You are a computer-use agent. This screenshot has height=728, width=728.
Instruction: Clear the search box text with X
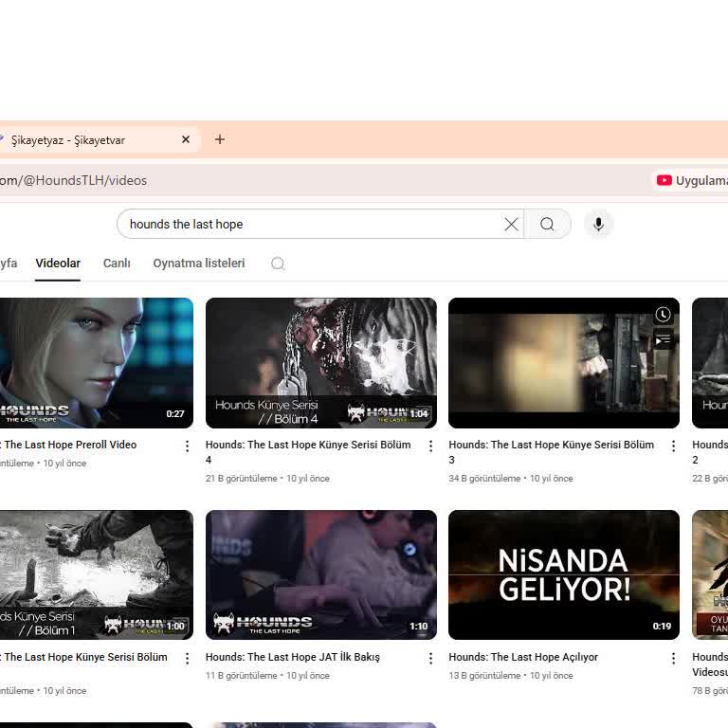511,225
